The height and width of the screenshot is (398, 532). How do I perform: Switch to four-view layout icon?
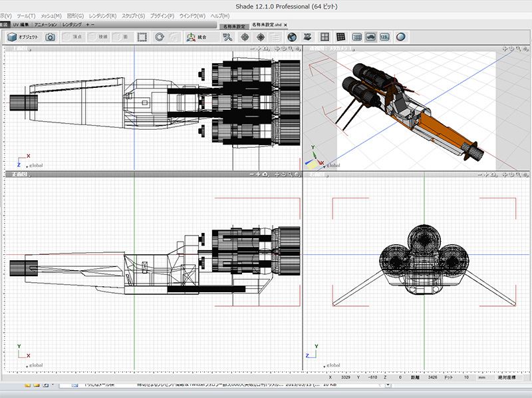[325, 37]
